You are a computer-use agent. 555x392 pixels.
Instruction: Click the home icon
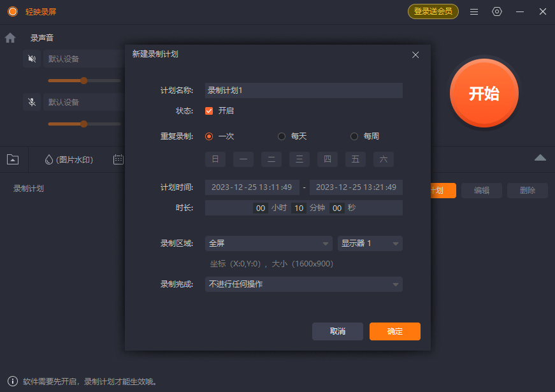click(x=9, y=38)
